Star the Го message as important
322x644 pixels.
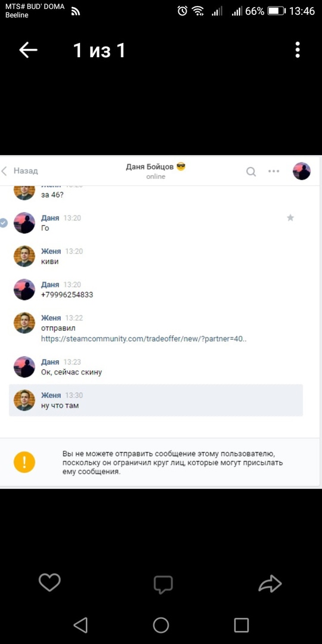tap(290, 218)
